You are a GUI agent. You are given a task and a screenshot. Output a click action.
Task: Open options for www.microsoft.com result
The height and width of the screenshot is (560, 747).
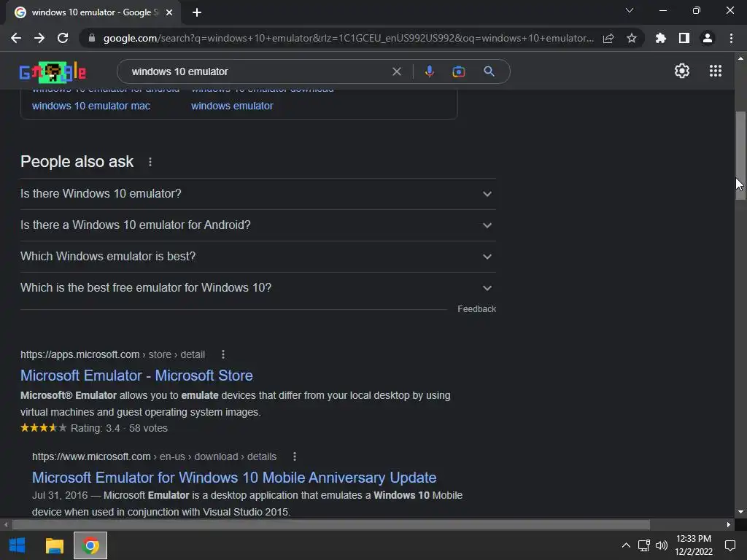[295, 456]
